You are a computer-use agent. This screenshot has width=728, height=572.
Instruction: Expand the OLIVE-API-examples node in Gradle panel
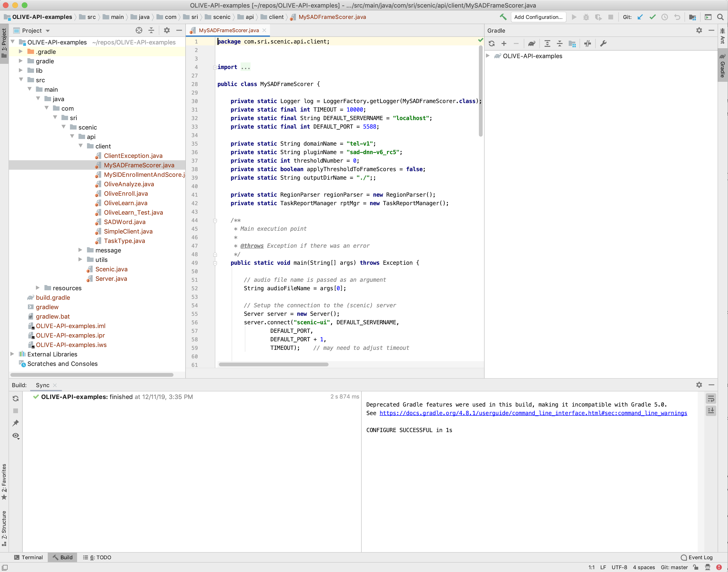click(x=488, y=56)
